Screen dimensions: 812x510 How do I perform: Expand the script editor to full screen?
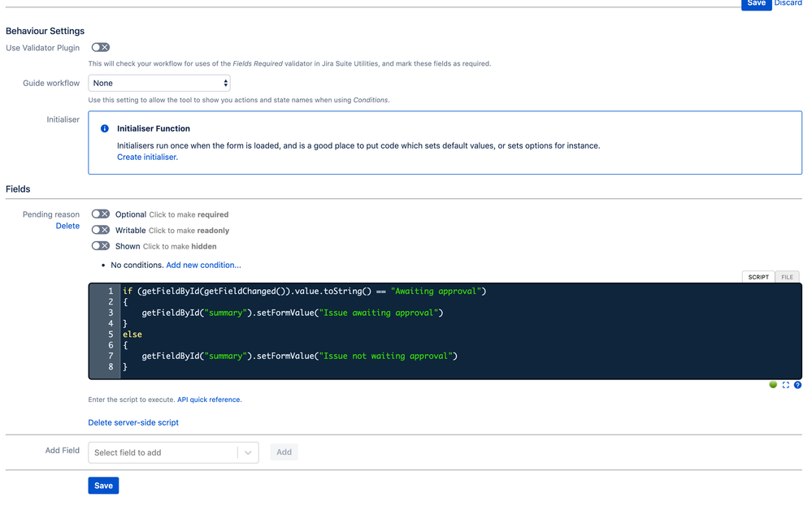coord(785,385)
